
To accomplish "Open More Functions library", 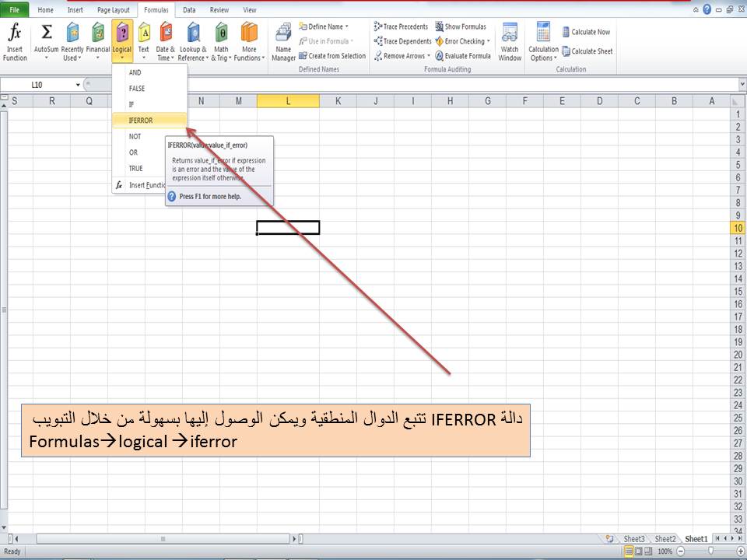I will click(x=249, y=42).
